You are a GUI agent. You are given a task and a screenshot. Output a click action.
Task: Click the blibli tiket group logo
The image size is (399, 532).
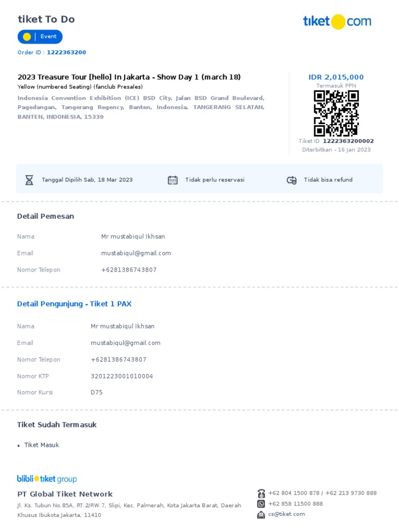[x=47, y=478]
